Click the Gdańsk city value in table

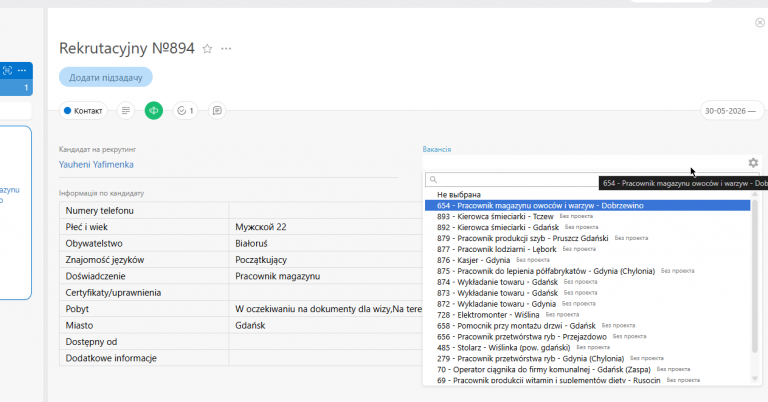click(250, 326)
